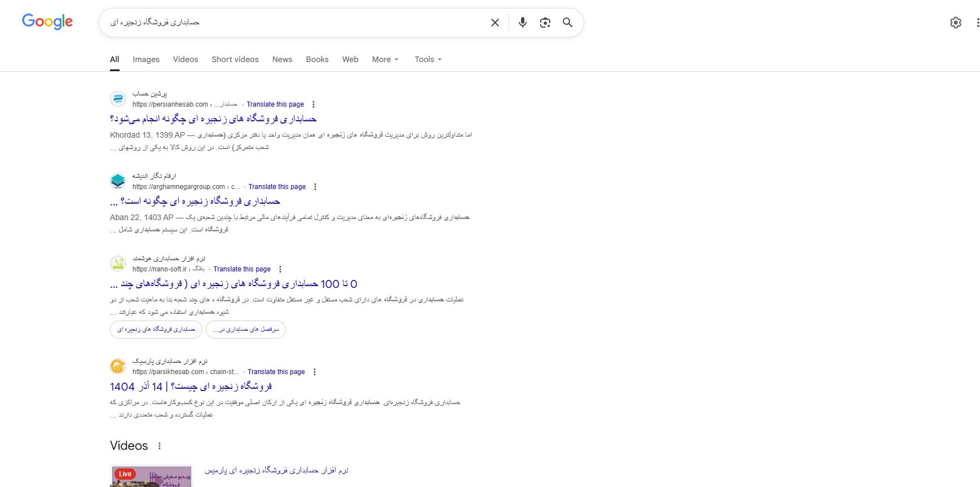Open more options for parsikhesab.com result
This screenshot has width=980, height=487.
[x=315, y=372]
